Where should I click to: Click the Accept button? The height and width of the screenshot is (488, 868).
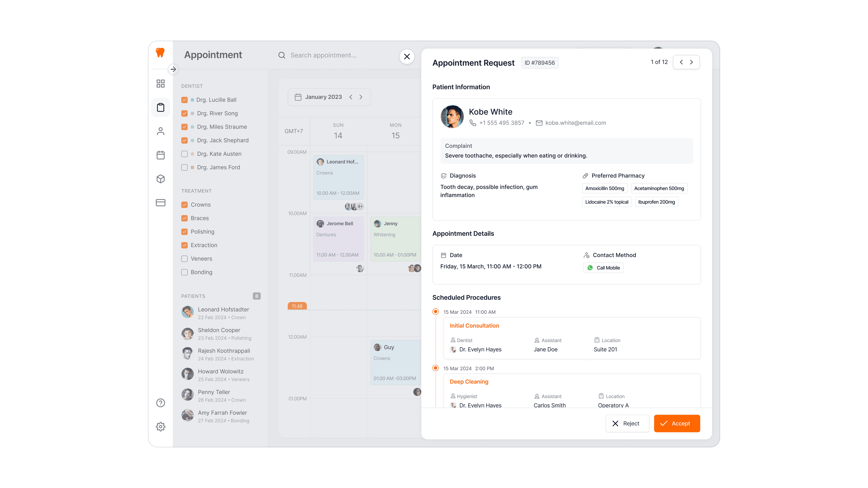tap(677, 423)
